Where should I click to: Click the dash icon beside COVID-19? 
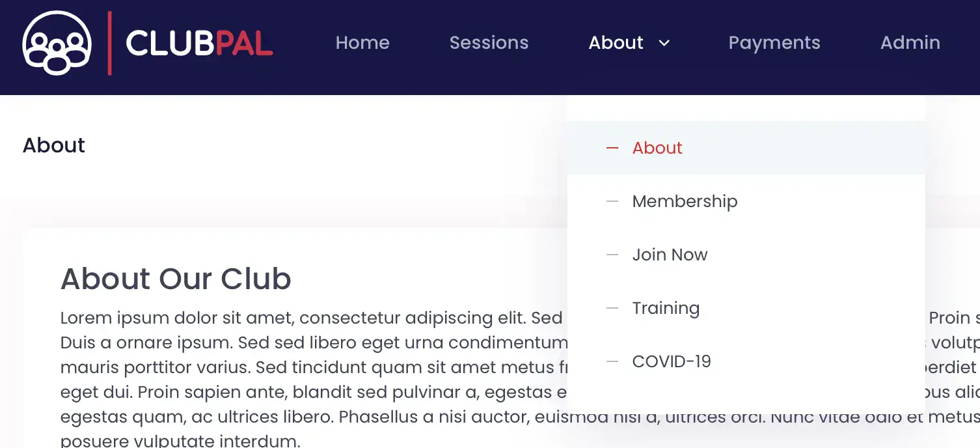pyautogui.click(x=612, y=361)
